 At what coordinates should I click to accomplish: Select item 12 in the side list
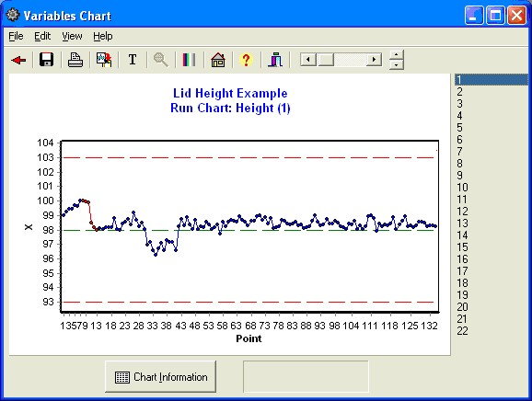coord(492,212)
